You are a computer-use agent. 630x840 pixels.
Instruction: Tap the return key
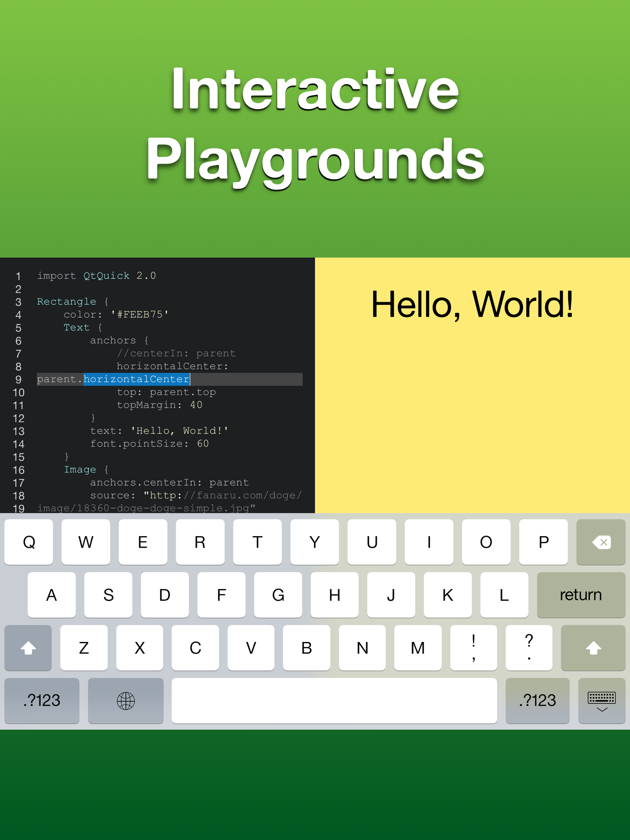pos(581,595)
